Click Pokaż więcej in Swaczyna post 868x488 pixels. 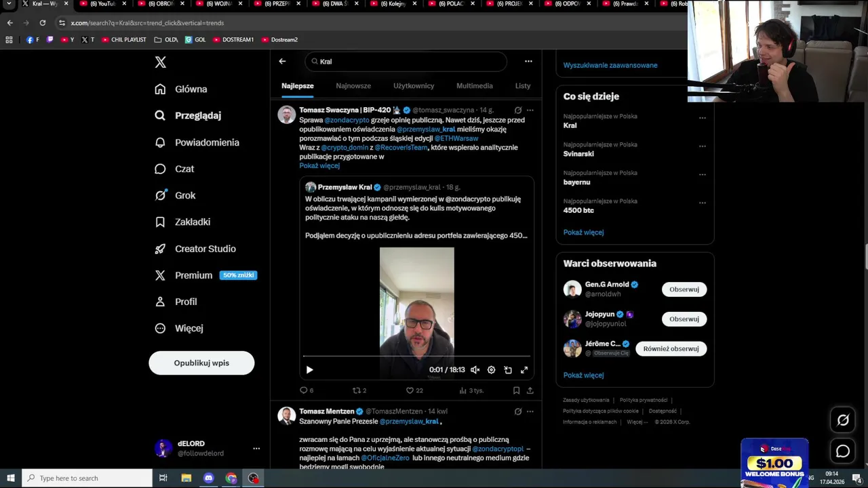[x=319, y=165]
